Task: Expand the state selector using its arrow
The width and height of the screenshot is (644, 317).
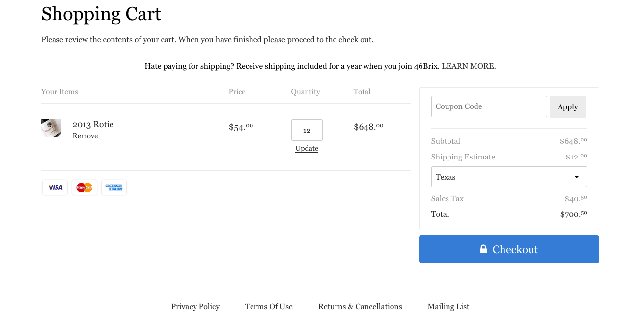Action: pyautogui.click(x=577, y=177)
